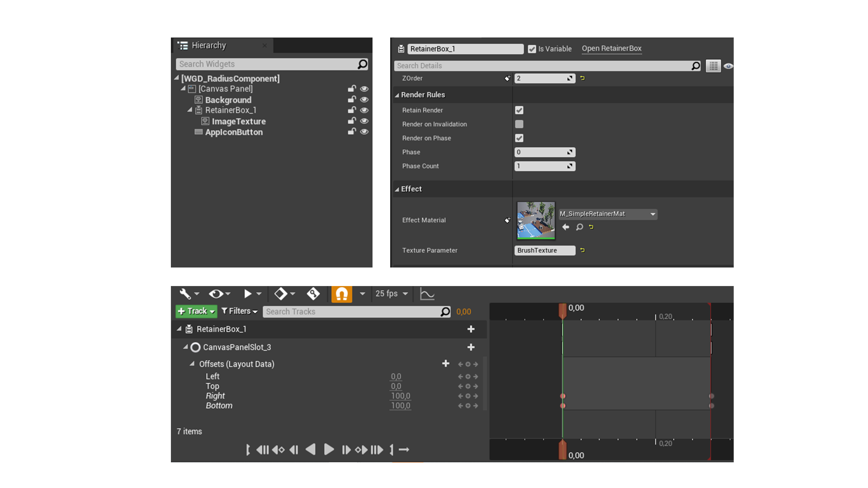Viewport: 868px width, 488px height.
Task: Click the sequencer view options eye icon
Action: tap(216, 294)
